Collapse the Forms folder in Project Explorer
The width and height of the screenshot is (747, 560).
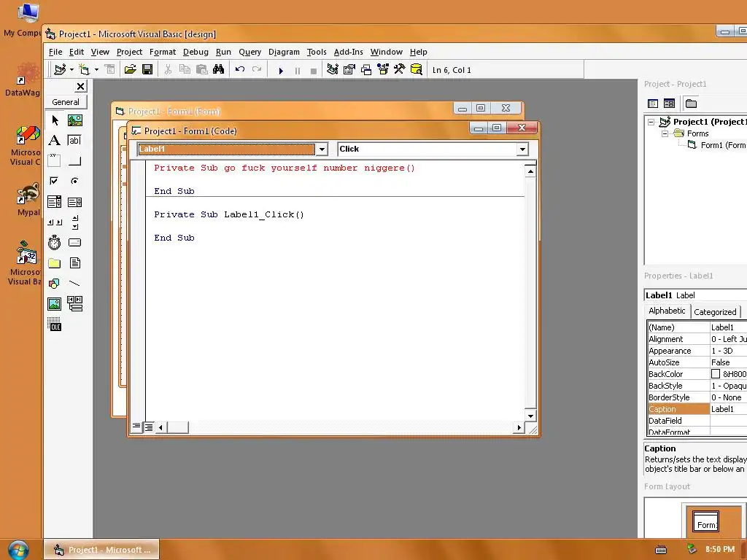pyautogui.click(x=665, y=134)
